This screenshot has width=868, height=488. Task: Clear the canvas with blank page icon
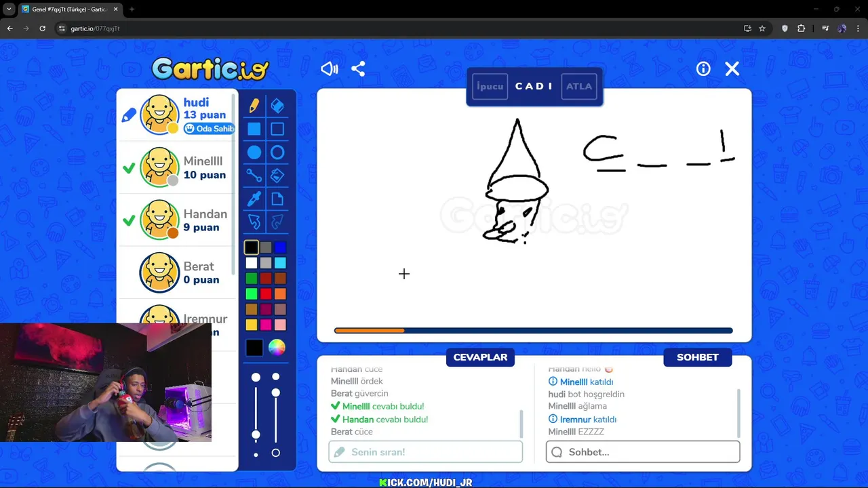pyautogui.click(x=277, y=199)
